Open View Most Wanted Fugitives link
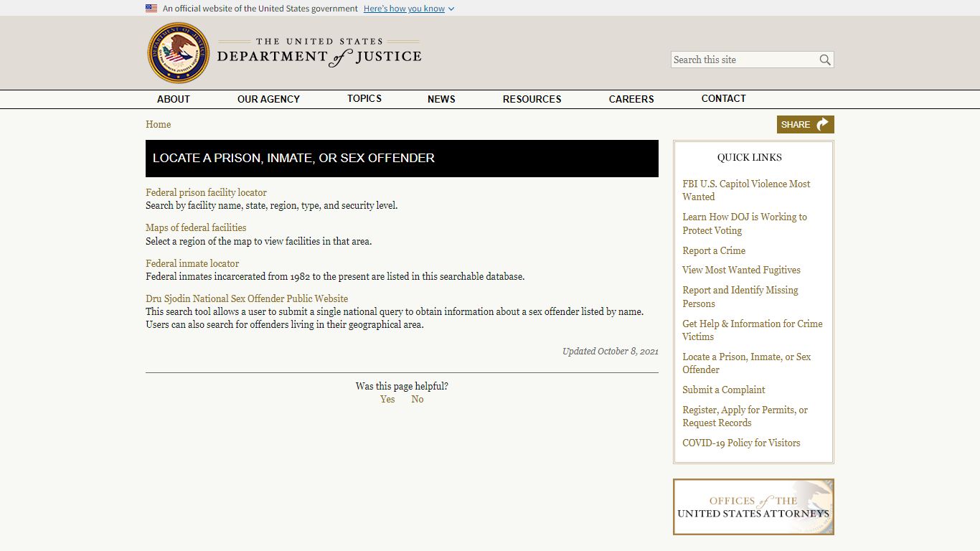980x551 pixels. 741,270
